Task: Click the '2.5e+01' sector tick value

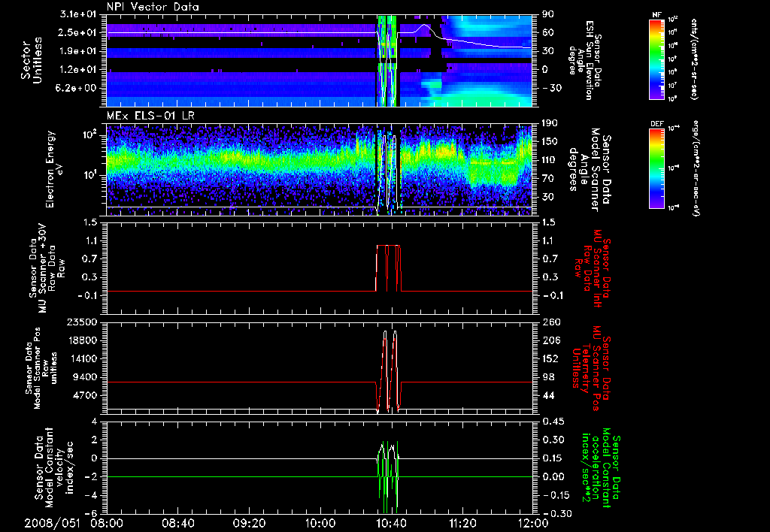Action: click(x=78, y=32)
